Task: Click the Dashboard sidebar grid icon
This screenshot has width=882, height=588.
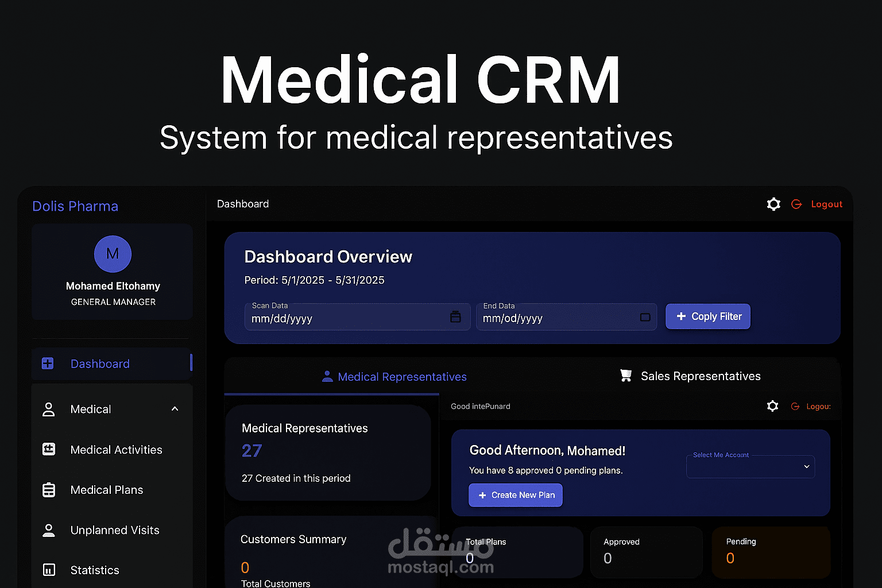Action: tap(48, 363)
